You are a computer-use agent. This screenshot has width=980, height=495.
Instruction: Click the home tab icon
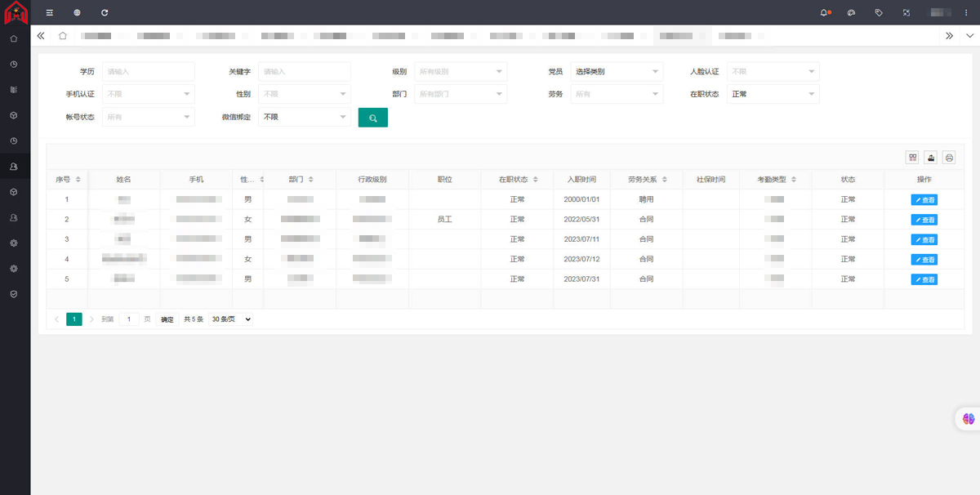pos(63,36)
